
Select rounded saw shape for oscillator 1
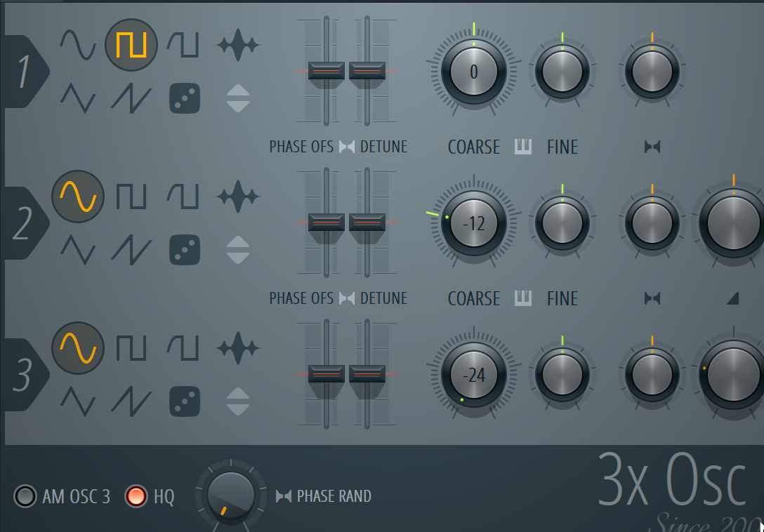183,45
